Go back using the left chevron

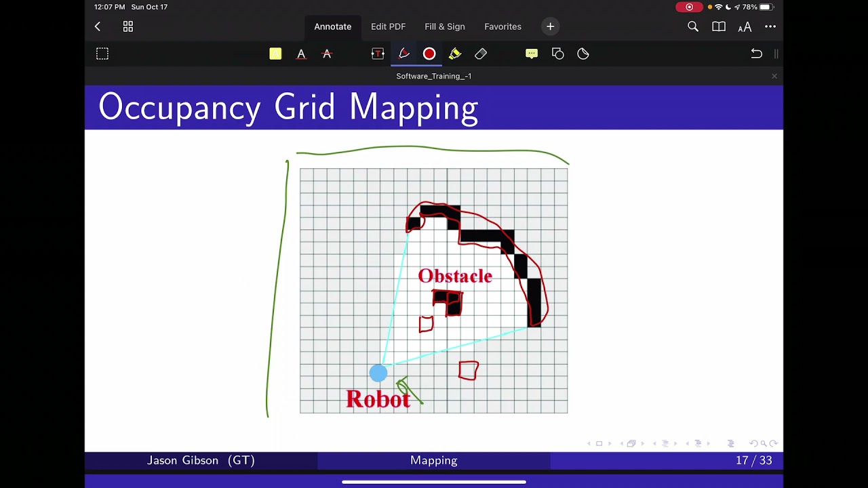[x=98, y=26]
